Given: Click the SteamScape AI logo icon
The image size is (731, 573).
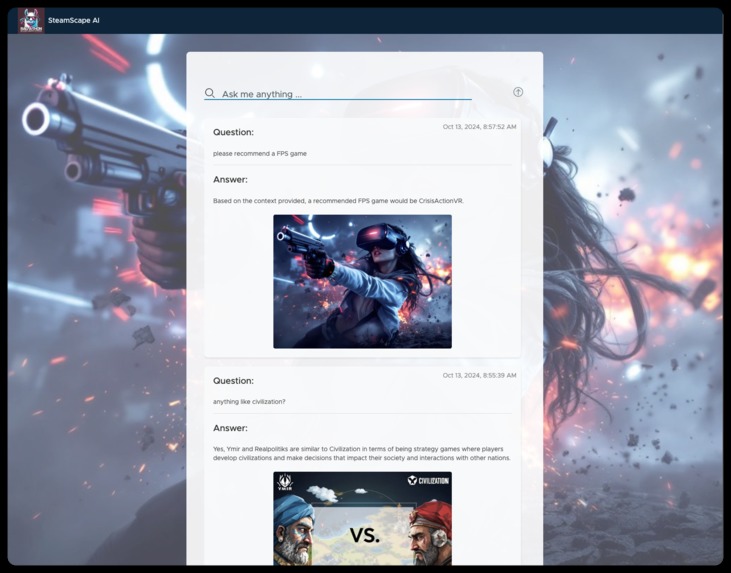Looking at the screenshot, I should [x=31, y=21].
